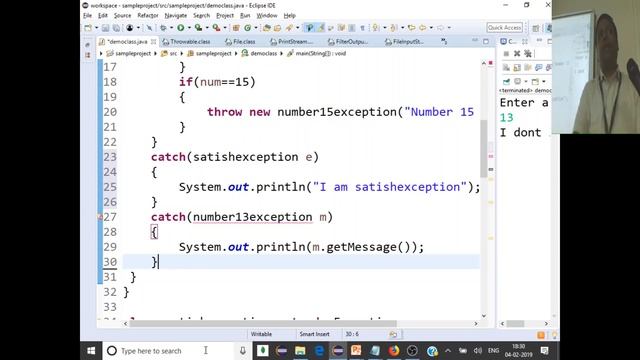Image resolution: width=640 pixels, height=360 pixels.
Task: Click the New Java Class icon
Action: [247, 28]
